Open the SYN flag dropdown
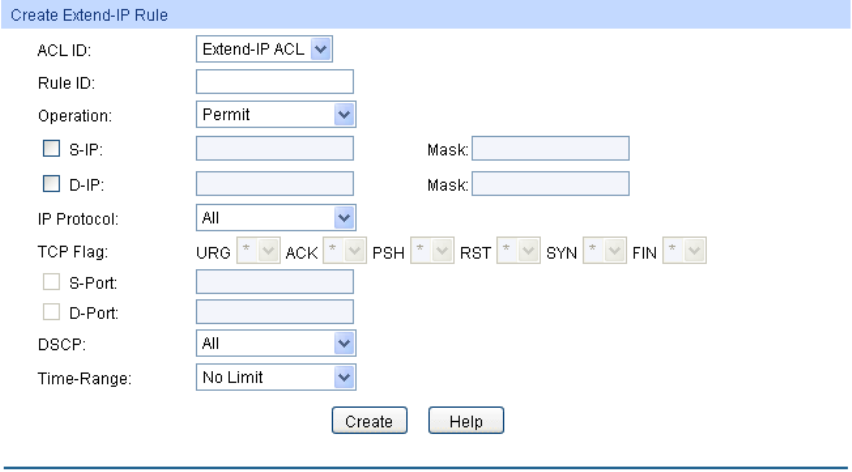This screenshot has height=472, width=852. [604, 250]
